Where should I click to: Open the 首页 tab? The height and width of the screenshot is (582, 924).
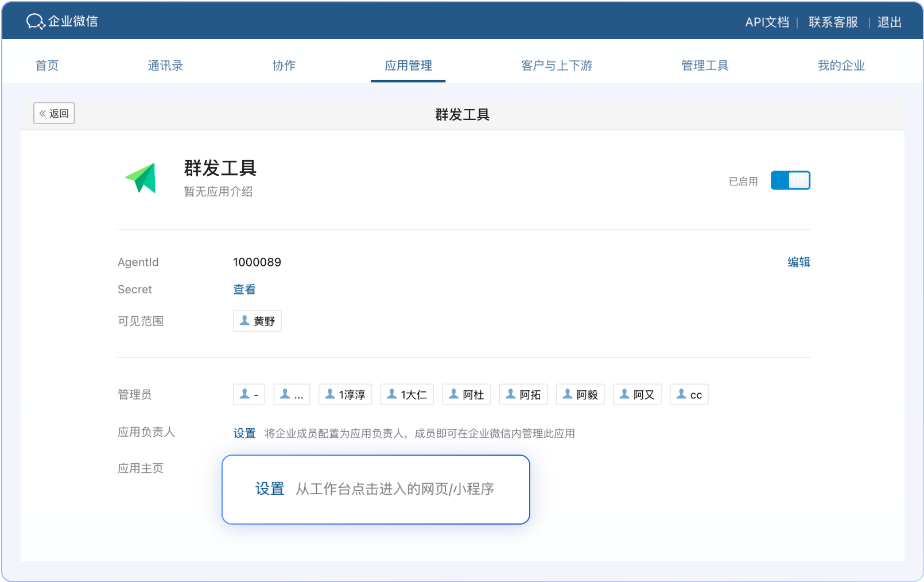47,65
